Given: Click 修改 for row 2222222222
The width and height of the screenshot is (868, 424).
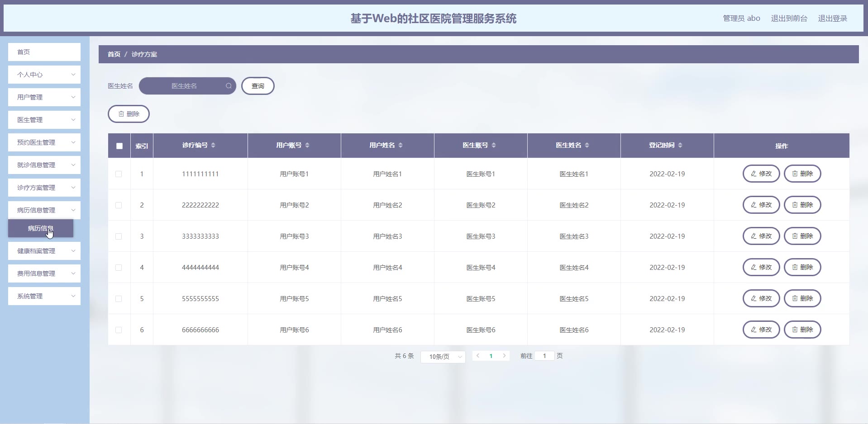Looking at the screenshot, I should click(x=761, y=205).
